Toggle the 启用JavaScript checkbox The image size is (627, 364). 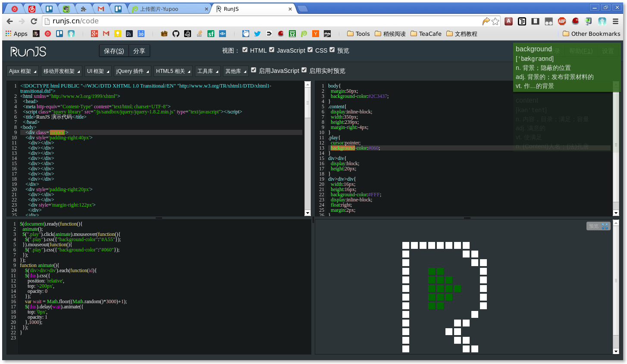(x=254, y=70)
